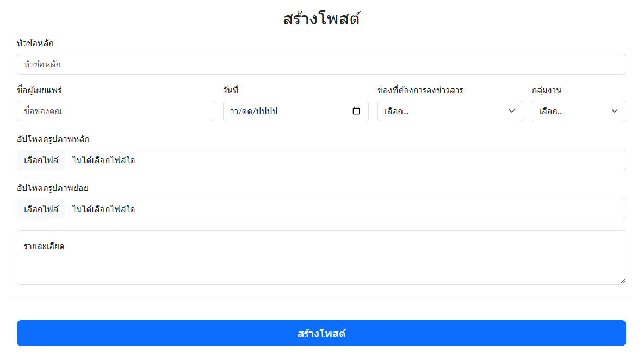Image resolution: width=644 pixels, height=357 pixels.
Task: Click ไม่ได้เลือกไฟล์ใด text in main image upload
Action: (x=103, y=160)
